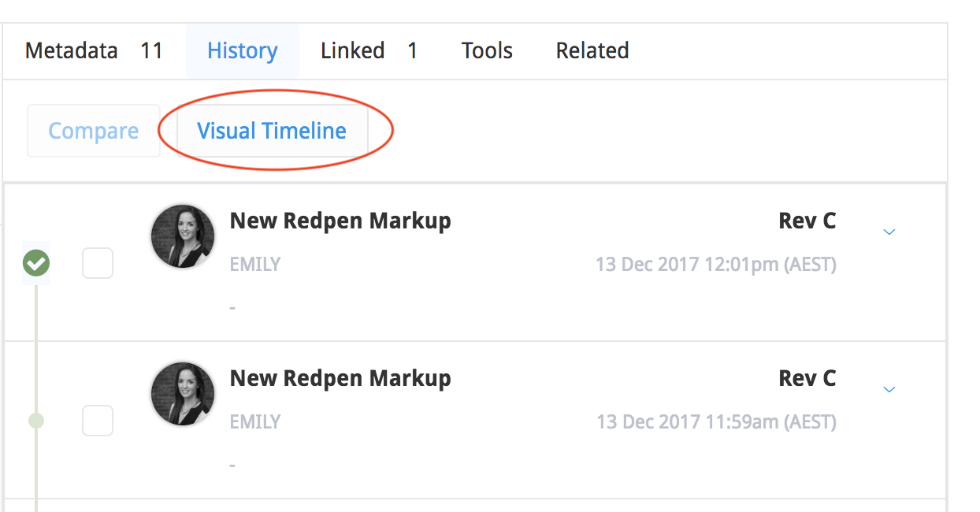
Task: Show the Related tab
Action: click(x=592, y=51)
